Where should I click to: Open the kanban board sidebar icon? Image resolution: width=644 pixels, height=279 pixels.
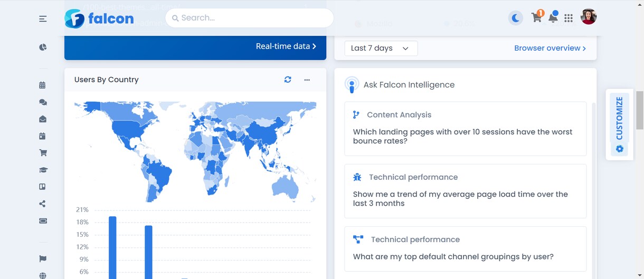[43, 187]
